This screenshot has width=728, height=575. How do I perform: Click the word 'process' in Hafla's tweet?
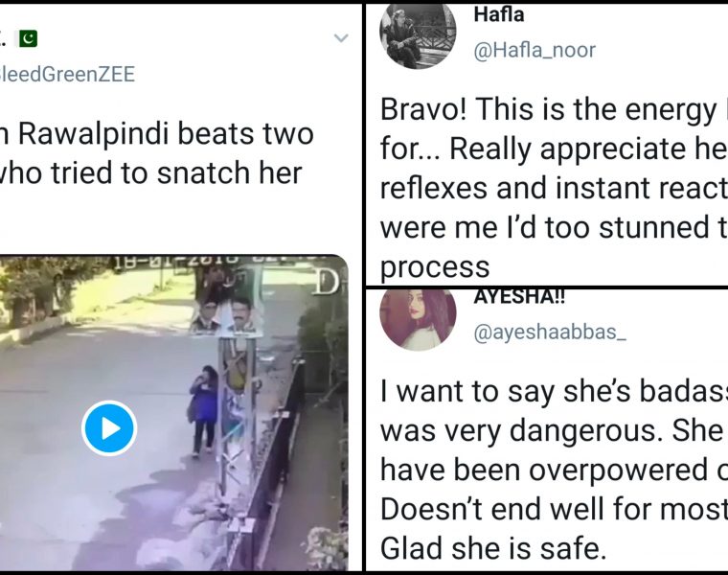click(435, 267)
